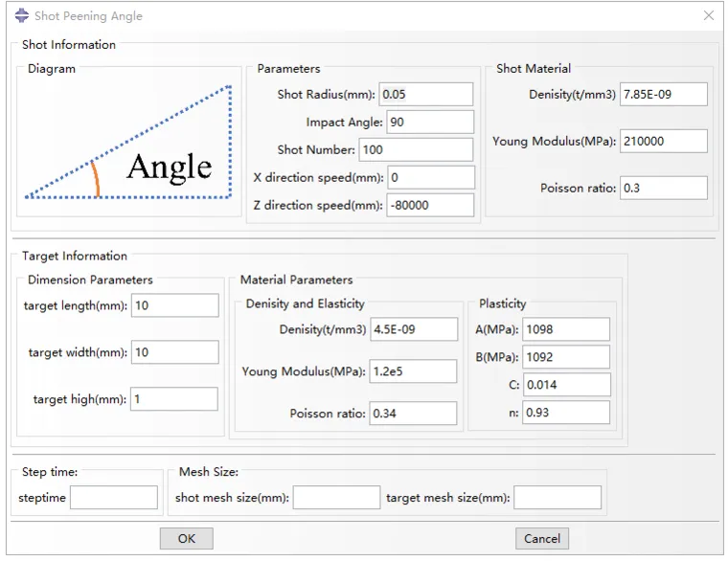Viewport: 728px width, 561px height.
Task: Click the target length(mm) label
Action: click(x=76, y=305)
